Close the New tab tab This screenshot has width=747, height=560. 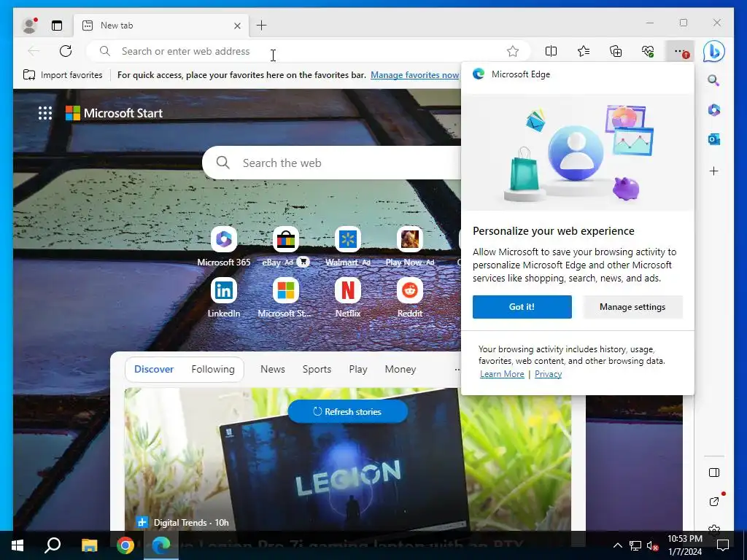pyautogui.click(x=237, y=26)
